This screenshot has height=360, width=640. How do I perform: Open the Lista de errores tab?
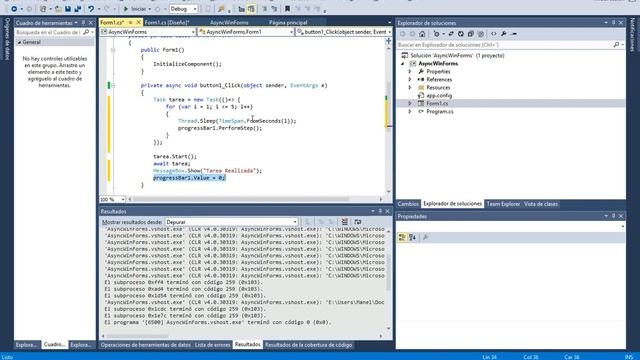212,345
